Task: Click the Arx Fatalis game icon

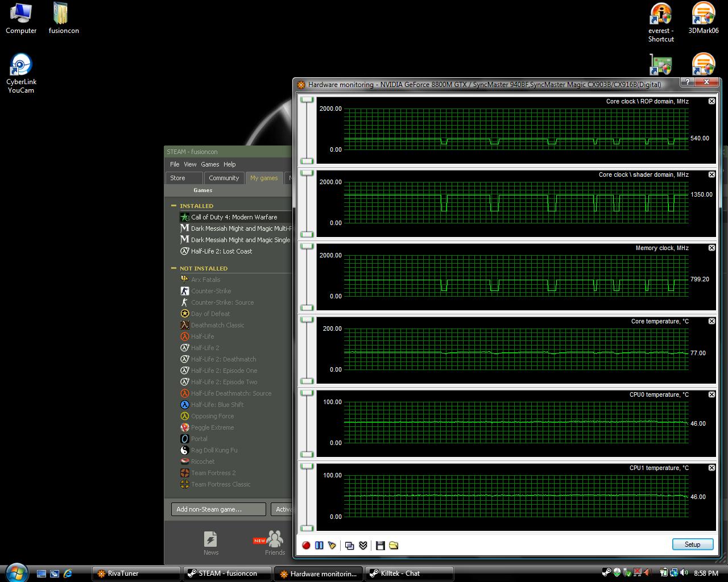Action: coord(184,279)
